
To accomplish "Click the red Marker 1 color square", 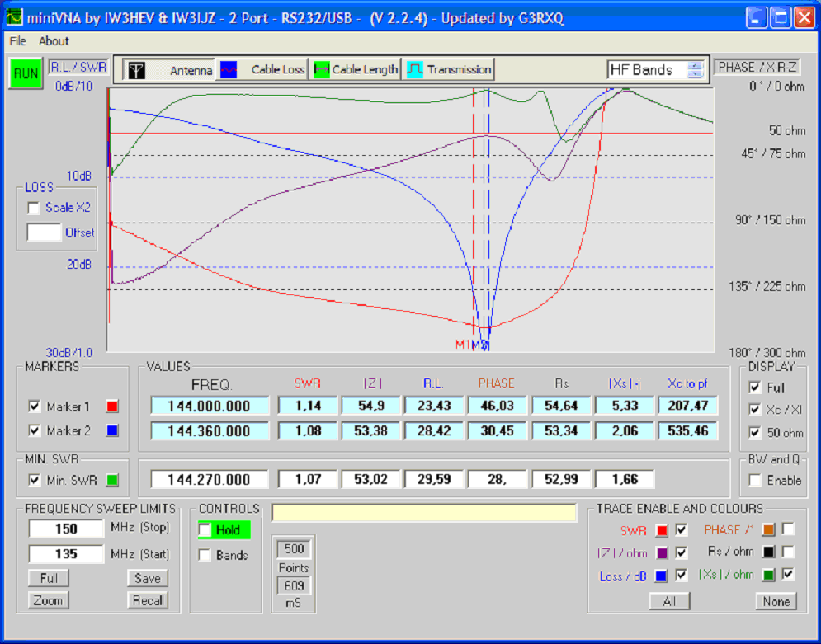I will coord(112,407).
